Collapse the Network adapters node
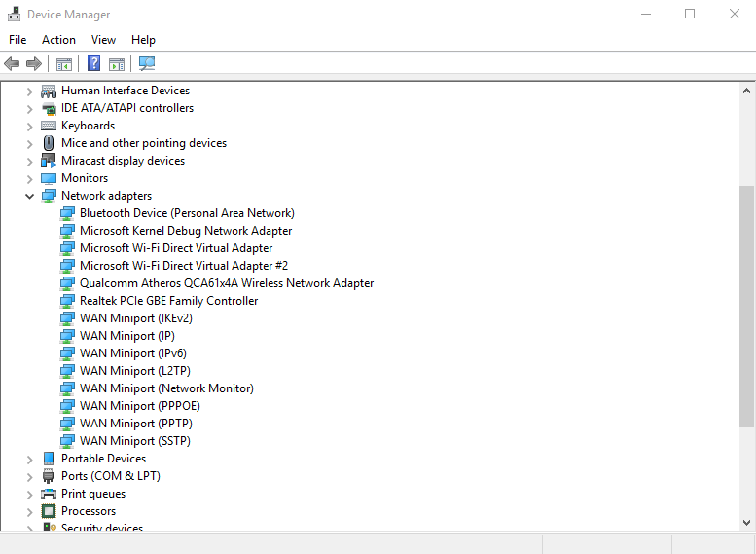The width and height of the screenshot is (756, 554). (x=29, y=196)
